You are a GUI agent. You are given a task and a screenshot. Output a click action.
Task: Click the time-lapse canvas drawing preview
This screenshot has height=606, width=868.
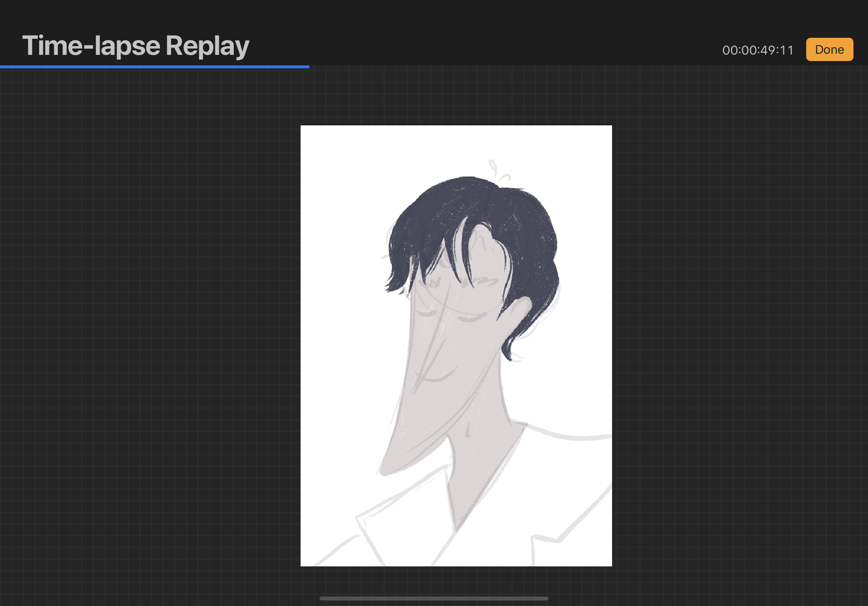click(x=456, y=346)
